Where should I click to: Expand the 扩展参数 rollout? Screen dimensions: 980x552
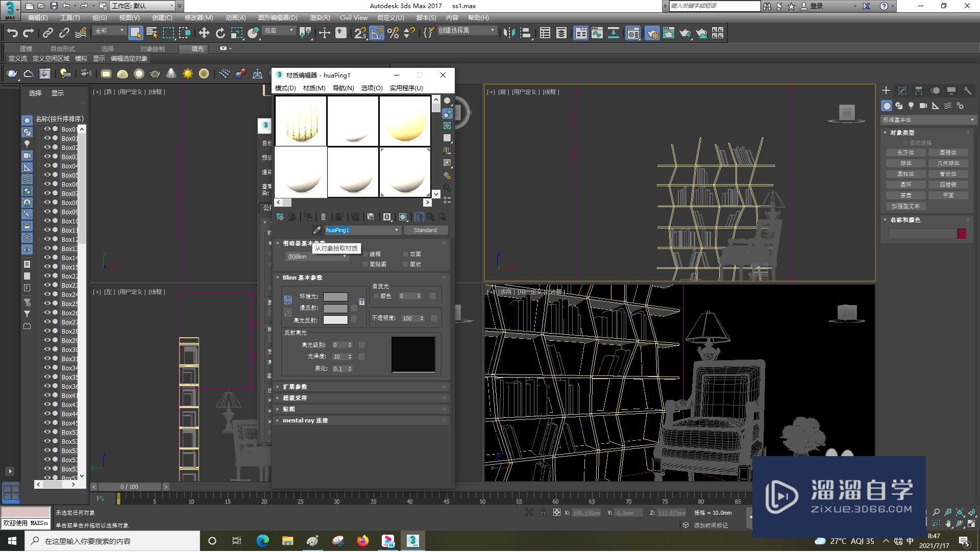295,387
